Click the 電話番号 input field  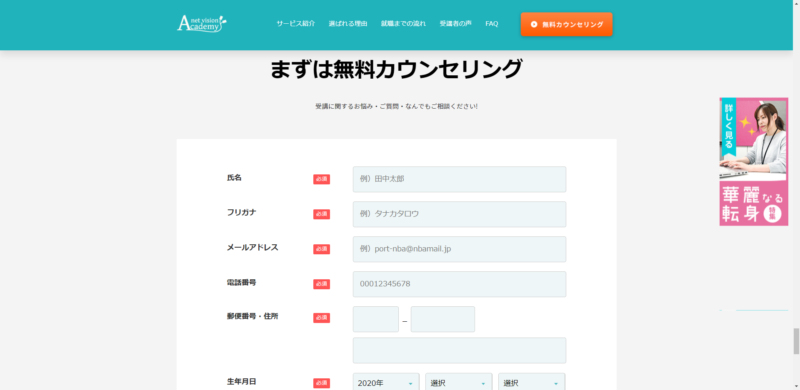click(x=459, y=284)
